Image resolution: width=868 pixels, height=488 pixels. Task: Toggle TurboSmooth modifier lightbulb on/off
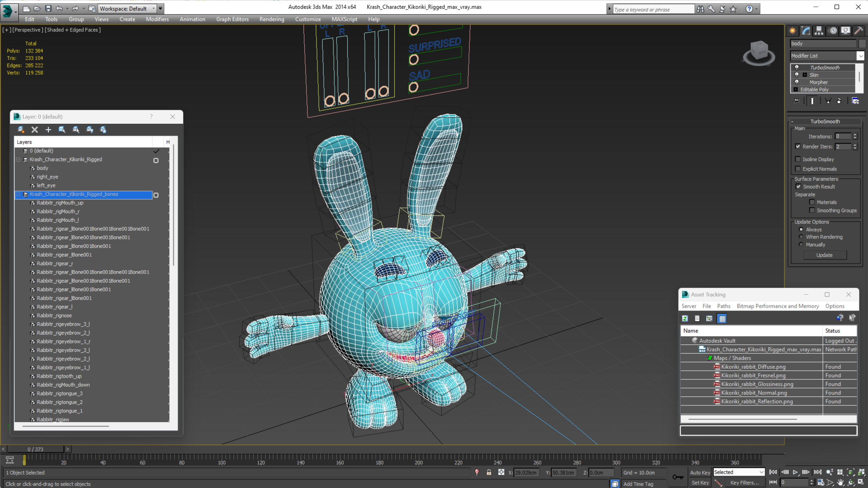click(797, 67)
